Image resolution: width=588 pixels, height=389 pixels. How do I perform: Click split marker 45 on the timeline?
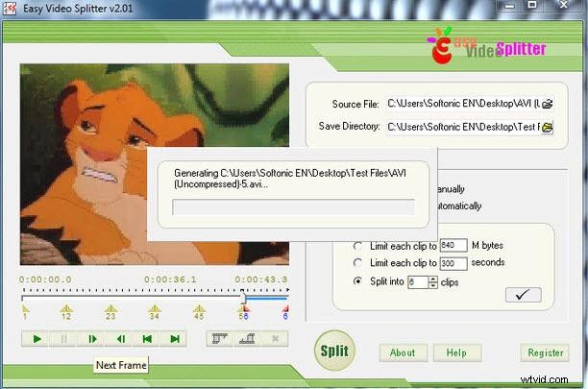click(199, 312)
